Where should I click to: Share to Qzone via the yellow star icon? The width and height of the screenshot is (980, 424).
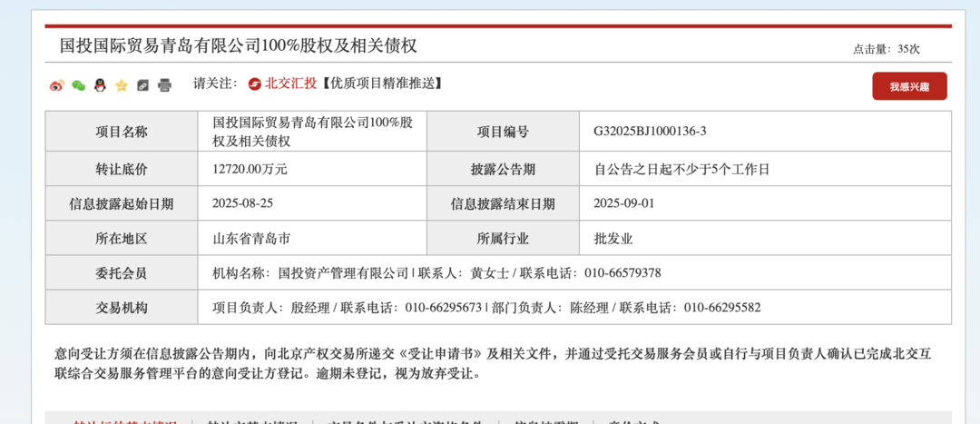pyautogui.click(x=122, y=85)
